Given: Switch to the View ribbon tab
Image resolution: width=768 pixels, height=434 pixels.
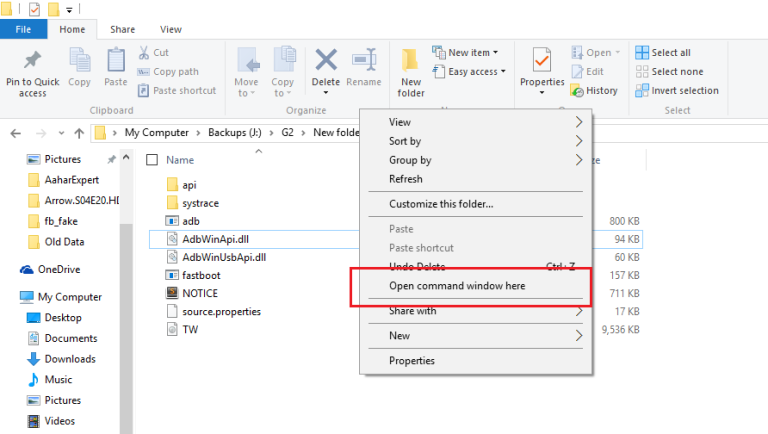Looking at the screenshot, I should [x=171, y=30].
